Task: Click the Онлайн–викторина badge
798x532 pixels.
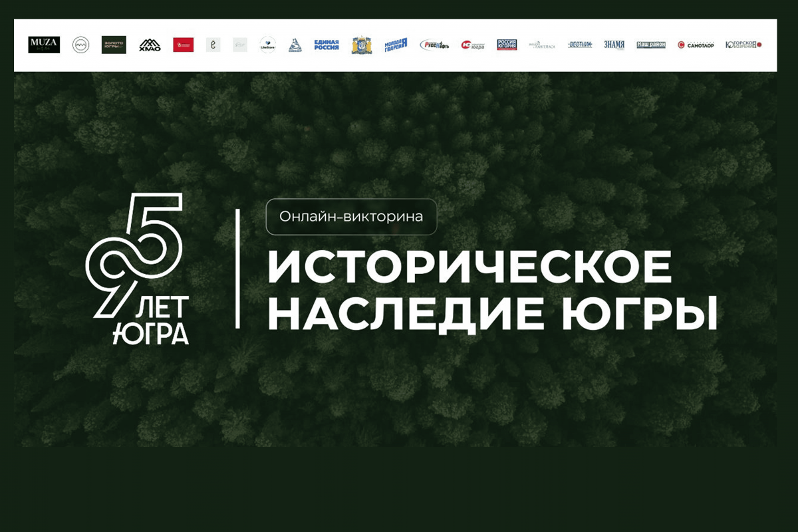Action: [x=352, y=215]
